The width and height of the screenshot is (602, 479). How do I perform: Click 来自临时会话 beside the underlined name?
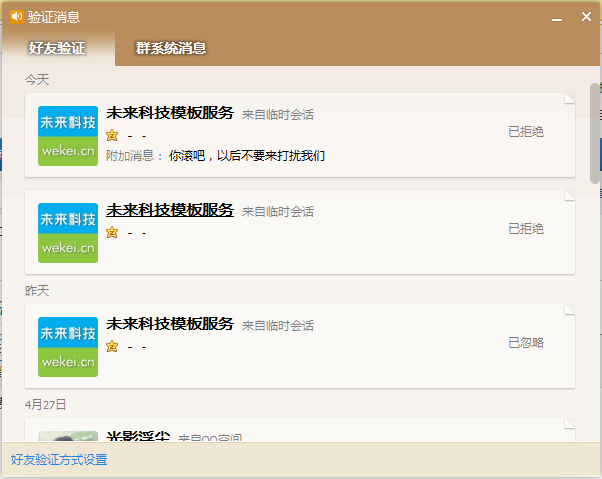pos(278,211)
